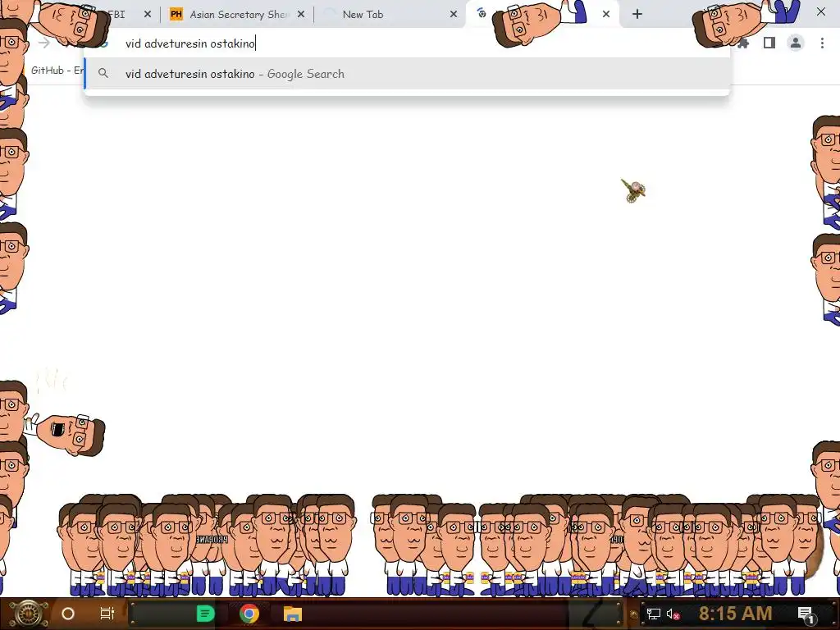Click the PH favicon on Asian Secretary tab
The height and width of the screenshot is (630, 840).
(x=176, y=15)
